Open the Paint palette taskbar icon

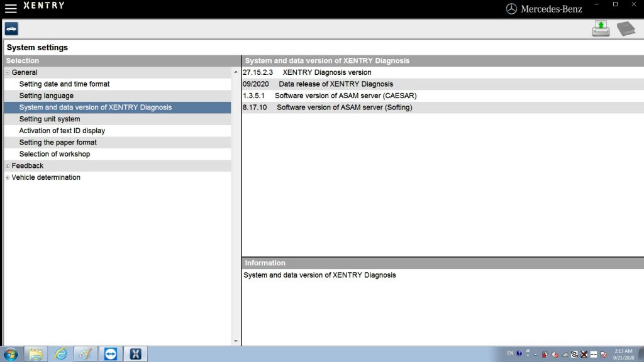[86, 354]
